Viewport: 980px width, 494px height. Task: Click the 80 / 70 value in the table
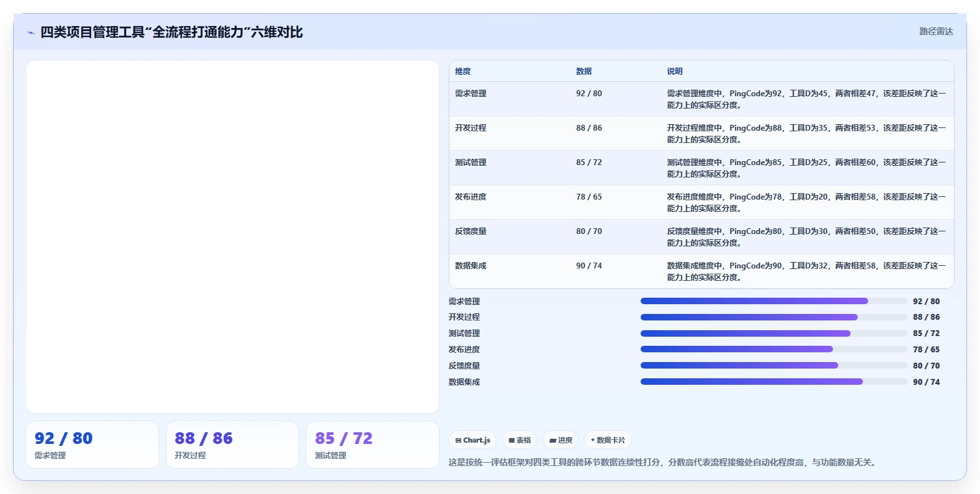[589, 231]
